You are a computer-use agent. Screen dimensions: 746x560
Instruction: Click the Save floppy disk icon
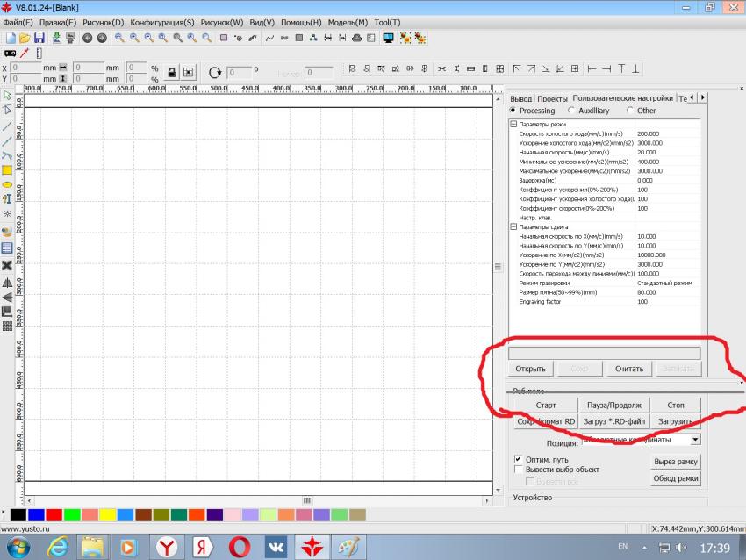point(39,38)
